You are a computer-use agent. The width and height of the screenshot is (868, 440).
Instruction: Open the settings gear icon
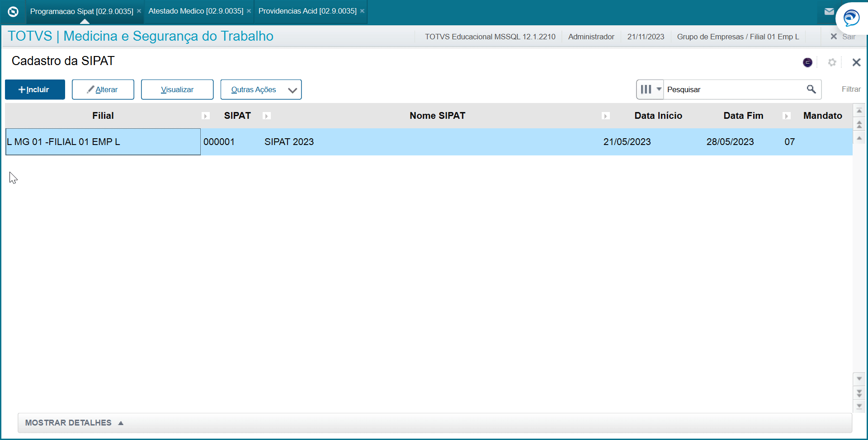click(832, 62)
